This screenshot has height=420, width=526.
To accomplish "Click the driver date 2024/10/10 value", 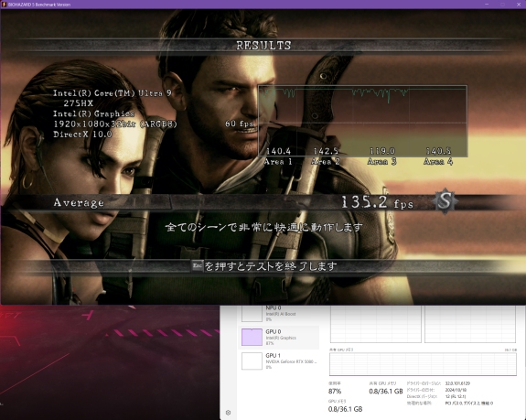I will pos(456,390).
